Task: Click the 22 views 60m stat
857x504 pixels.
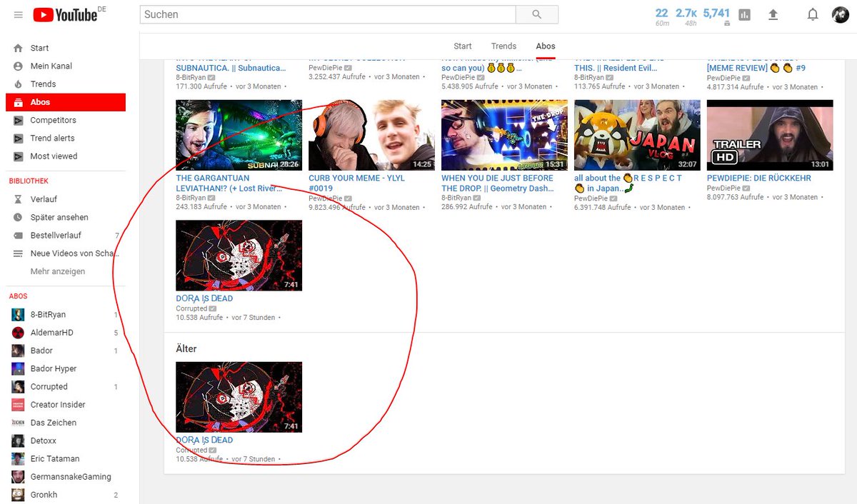Action: (x=662, y=17)
